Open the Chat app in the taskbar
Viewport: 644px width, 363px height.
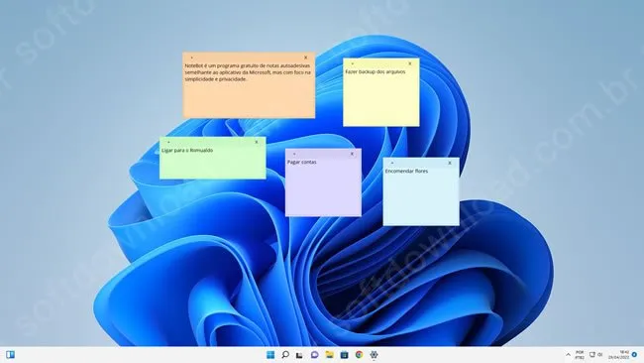315,355
